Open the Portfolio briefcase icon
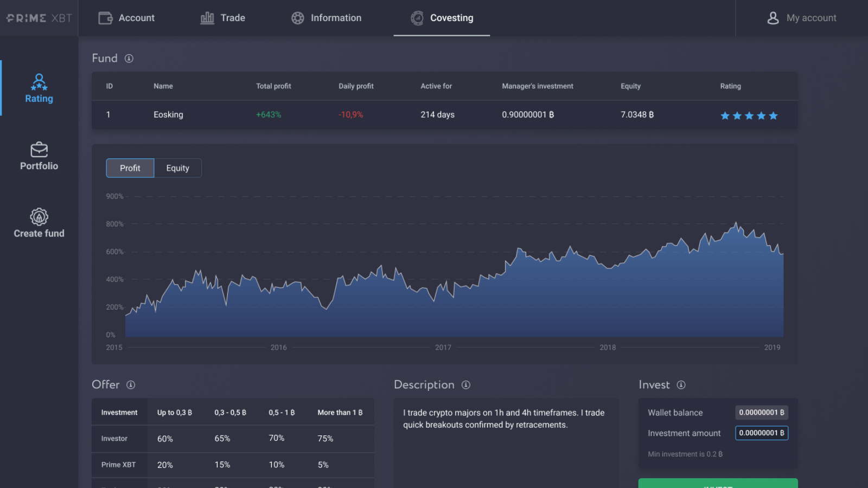Screen dimensions: 868x488 pyautogui.click(x=39, y=149)
